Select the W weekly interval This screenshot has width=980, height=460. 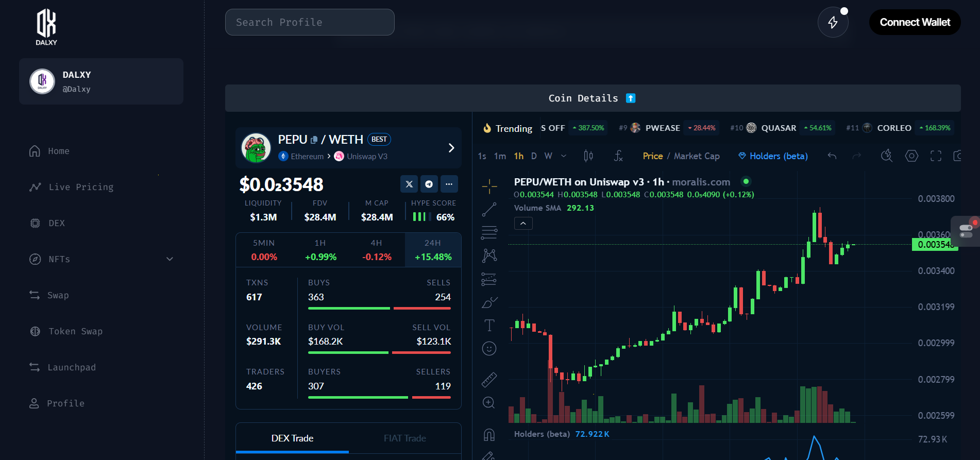point(548,156)
